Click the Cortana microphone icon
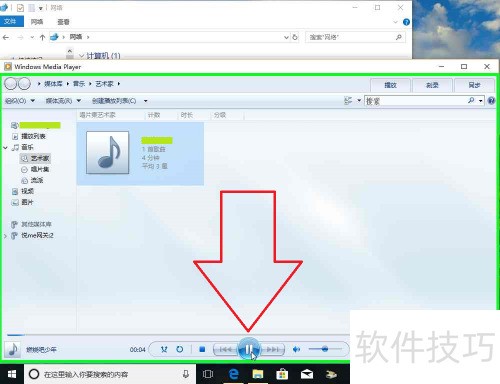The height and width of the screenshot is (384, 500). point(186,374)
